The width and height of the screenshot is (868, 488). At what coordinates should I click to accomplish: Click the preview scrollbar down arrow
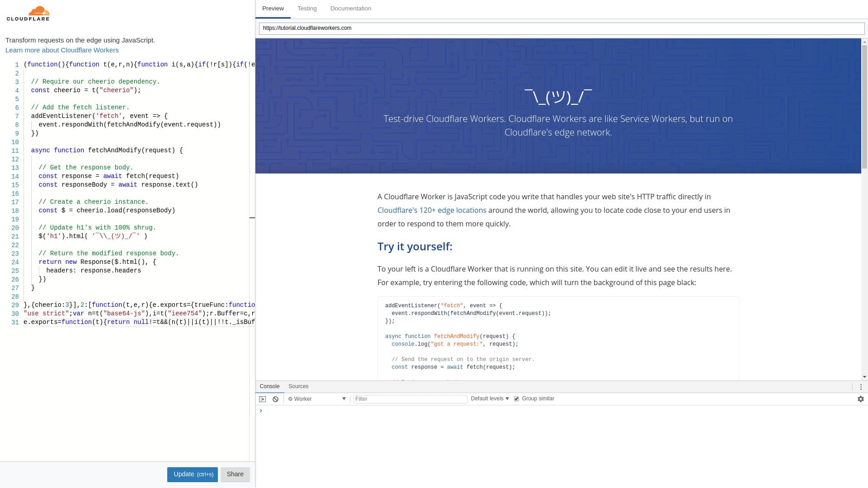[x=864, y=377]
